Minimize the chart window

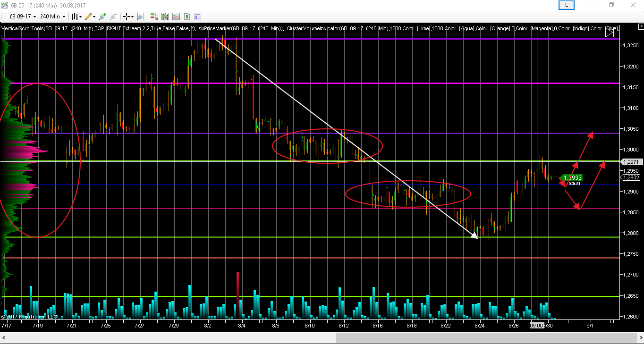(x=590, y=5)
